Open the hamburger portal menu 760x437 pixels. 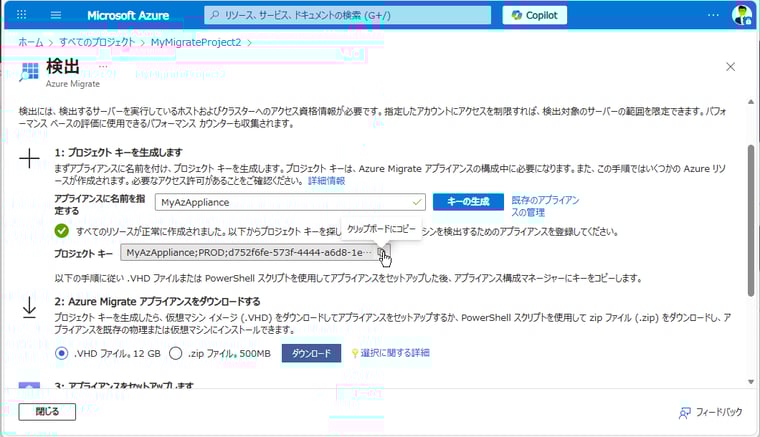(x=56, y=15)
